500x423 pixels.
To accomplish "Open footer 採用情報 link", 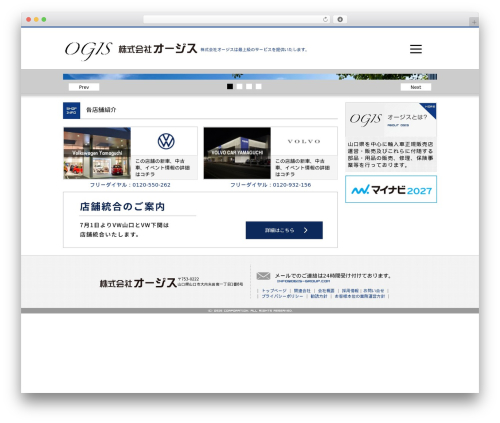I will pos(350,291).
